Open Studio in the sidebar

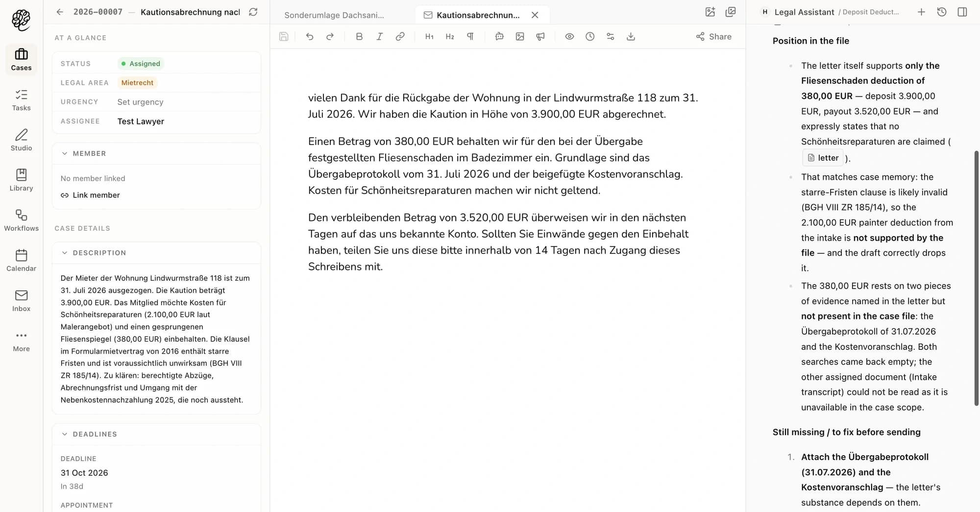[21, 140]
